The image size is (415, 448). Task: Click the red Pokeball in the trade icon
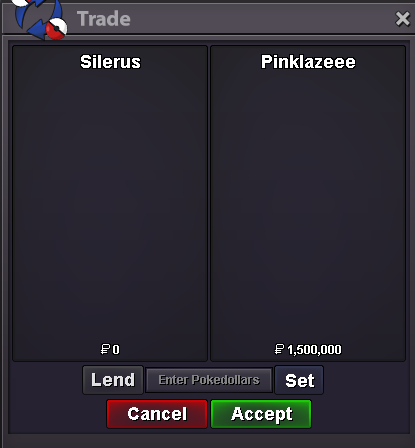(56, 29)
